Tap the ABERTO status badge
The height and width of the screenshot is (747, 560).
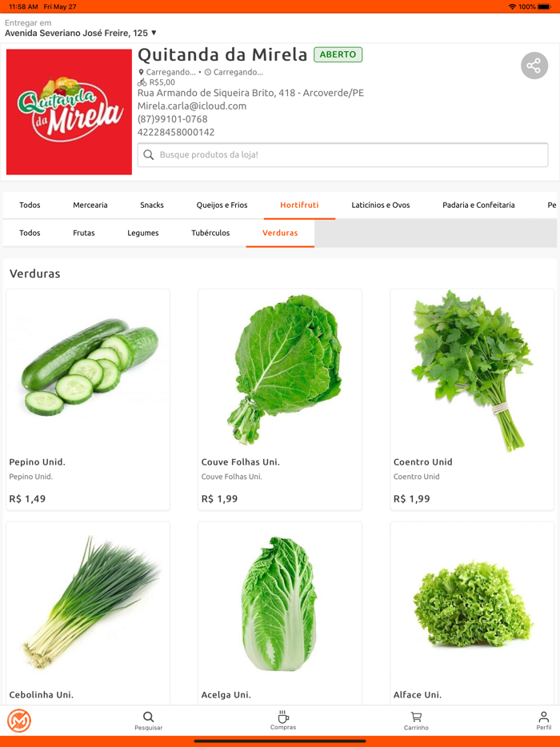[338, 55]
